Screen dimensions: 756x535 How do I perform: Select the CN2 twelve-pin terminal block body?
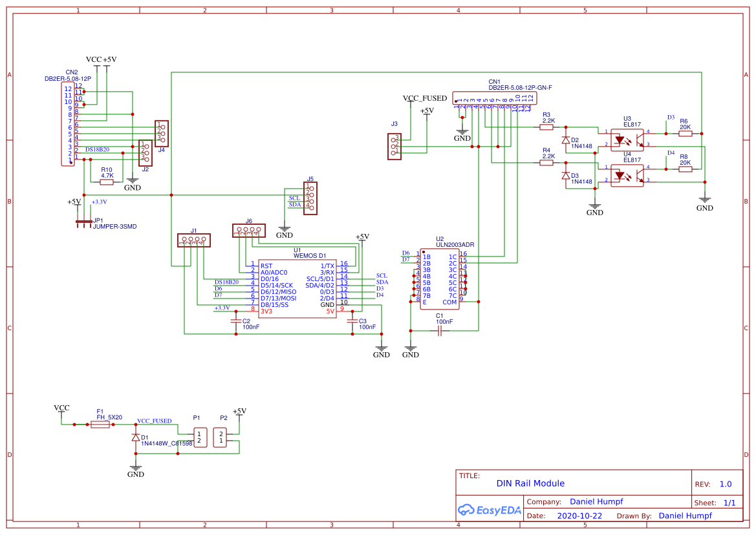pyautogui.click(x=68, y=124)
